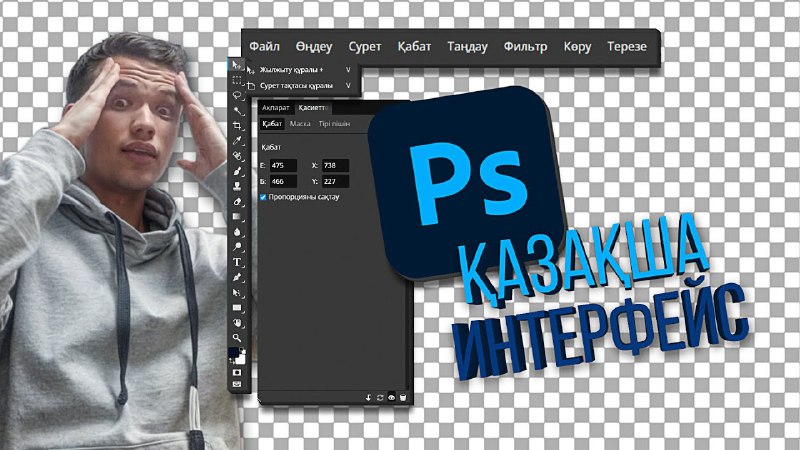This screenshot has width=800, height=450.
Task: Reset colors to default black and white
Action: (243, 351)
